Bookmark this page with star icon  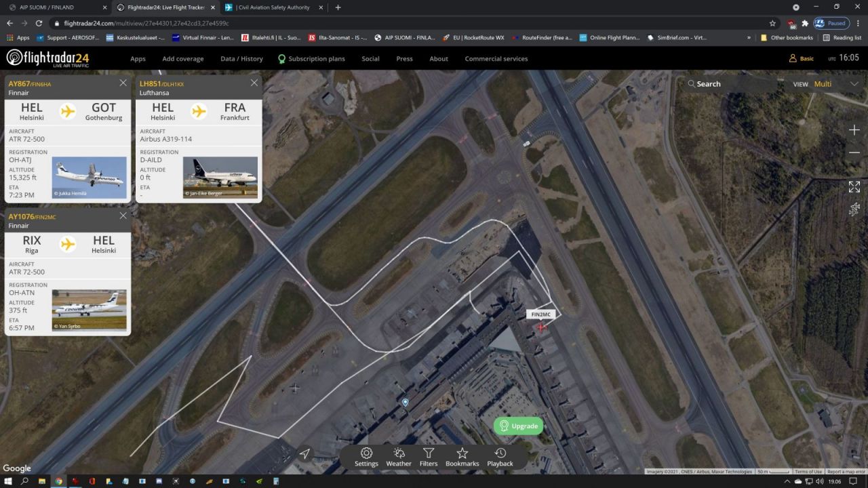772,23
